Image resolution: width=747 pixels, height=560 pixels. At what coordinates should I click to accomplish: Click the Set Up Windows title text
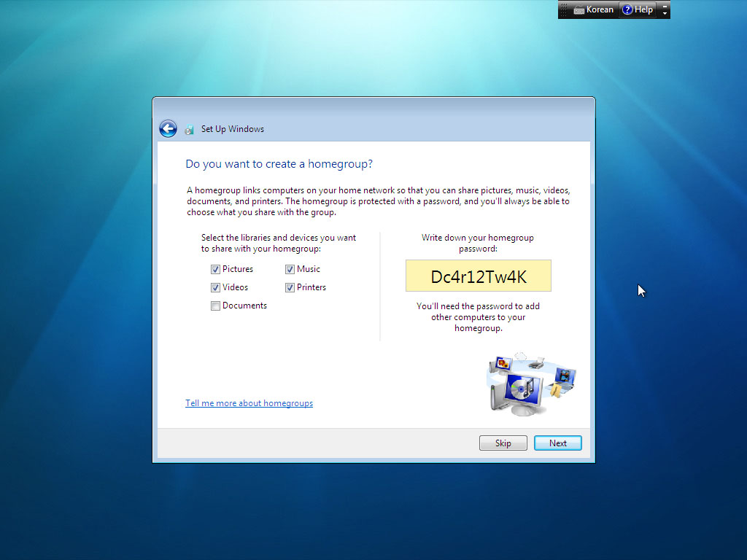pos(233,129)
